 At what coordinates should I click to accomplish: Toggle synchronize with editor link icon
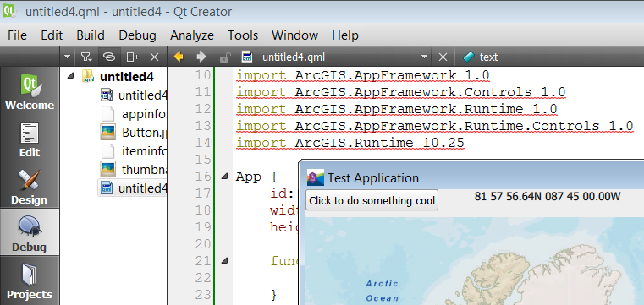point(108,57)
